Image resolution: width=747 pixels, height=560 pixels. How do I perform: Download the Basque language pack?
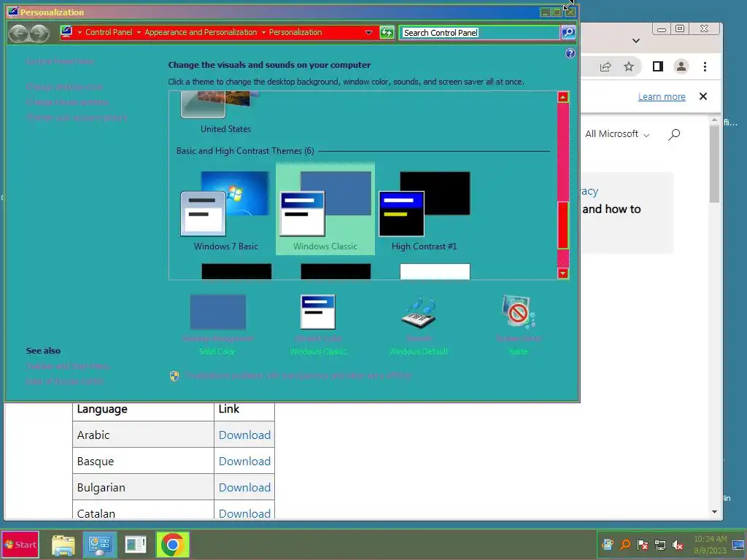pyautogui.click(x=244, y=461)
